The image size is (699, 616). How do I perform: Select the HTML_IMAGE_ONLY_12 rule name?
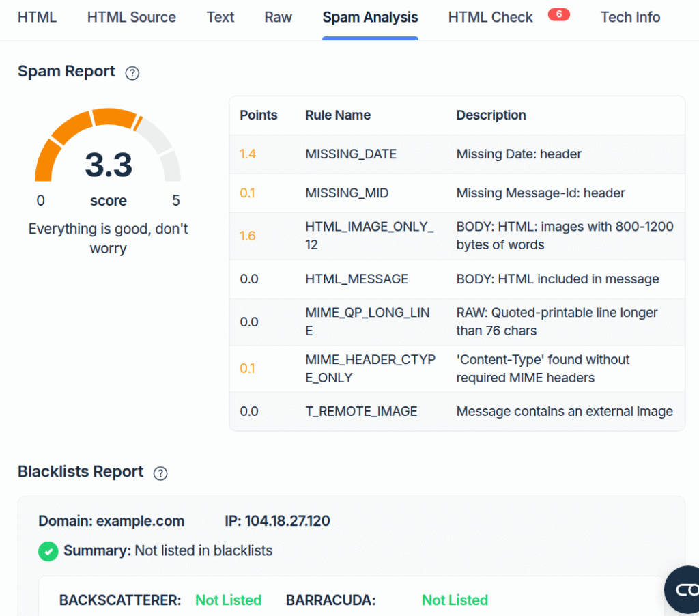point(369,236)
